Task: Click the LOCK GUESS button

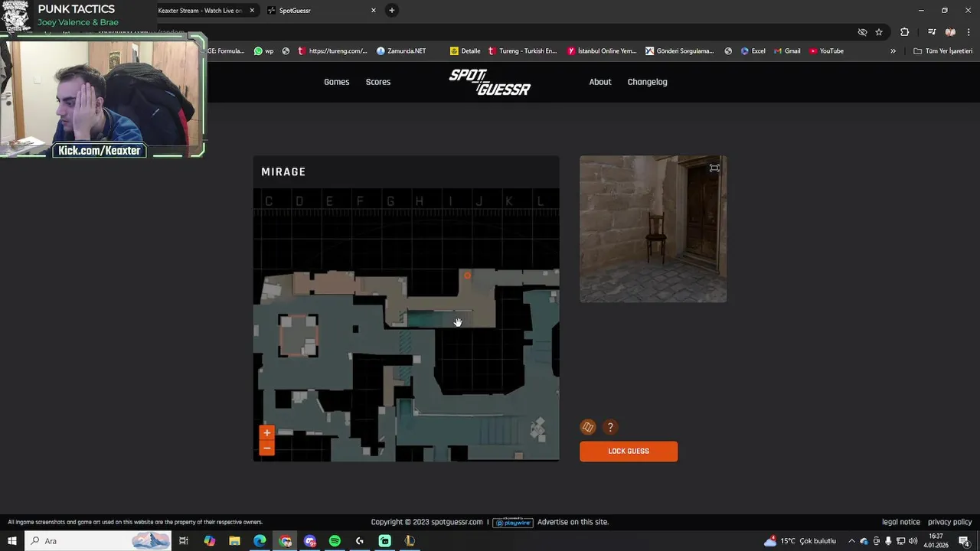Action: click(629, 452)
